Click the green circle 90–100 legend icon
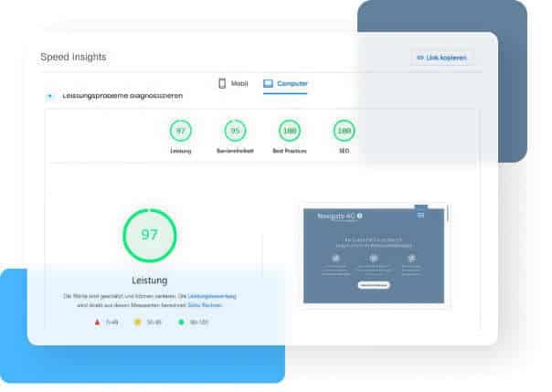 click(x=181, y=322)
